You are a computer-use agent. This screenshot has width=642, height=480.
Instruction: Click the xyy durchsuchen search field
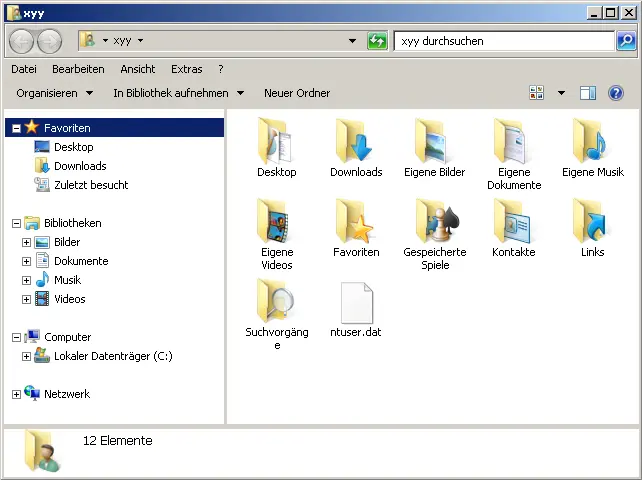tap(504, 41)
